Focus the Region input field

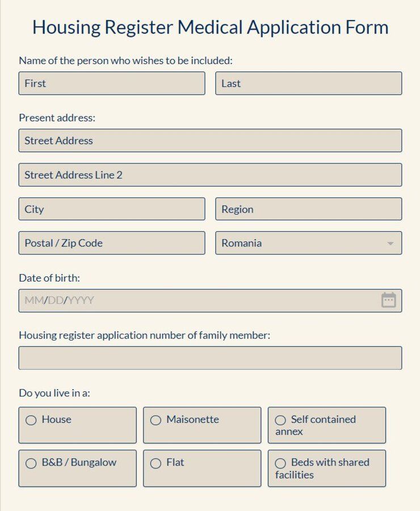coord(308,209)
